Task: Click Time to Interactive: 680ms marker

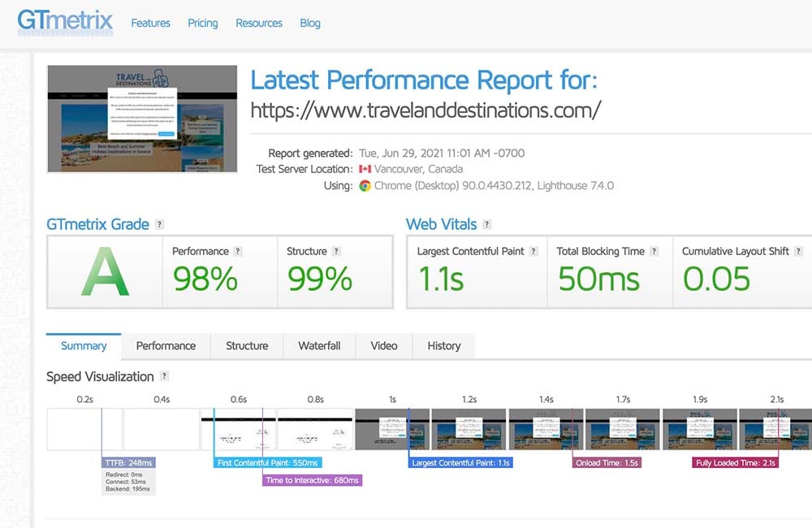Action: click(x=313, y=480)
